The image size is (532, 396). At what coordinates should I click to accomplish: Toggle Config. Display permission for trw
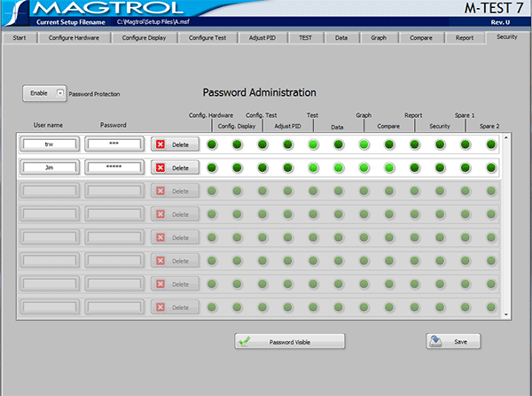[x=237, y=144]
